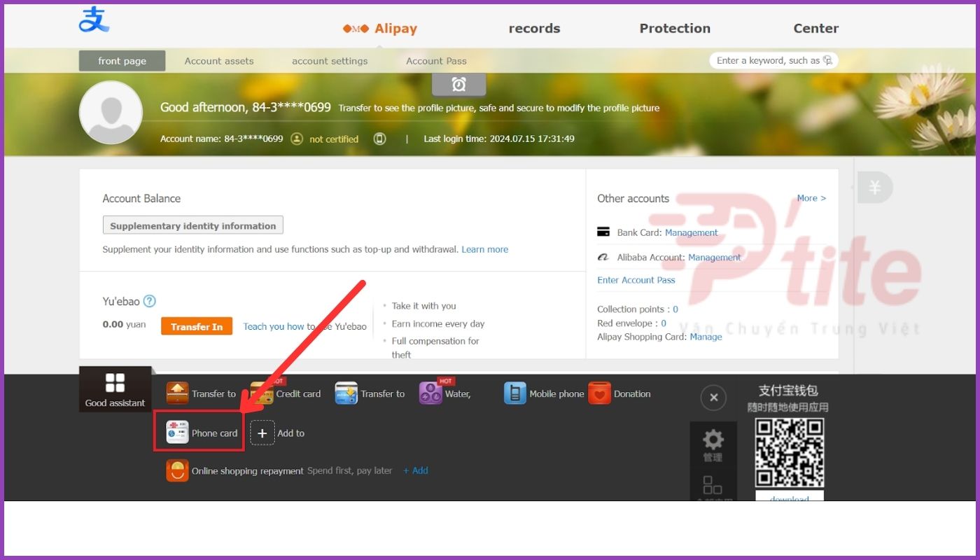980x560 pixels.
Task: Click the Red envelope value 0
Action: [664, 323]
